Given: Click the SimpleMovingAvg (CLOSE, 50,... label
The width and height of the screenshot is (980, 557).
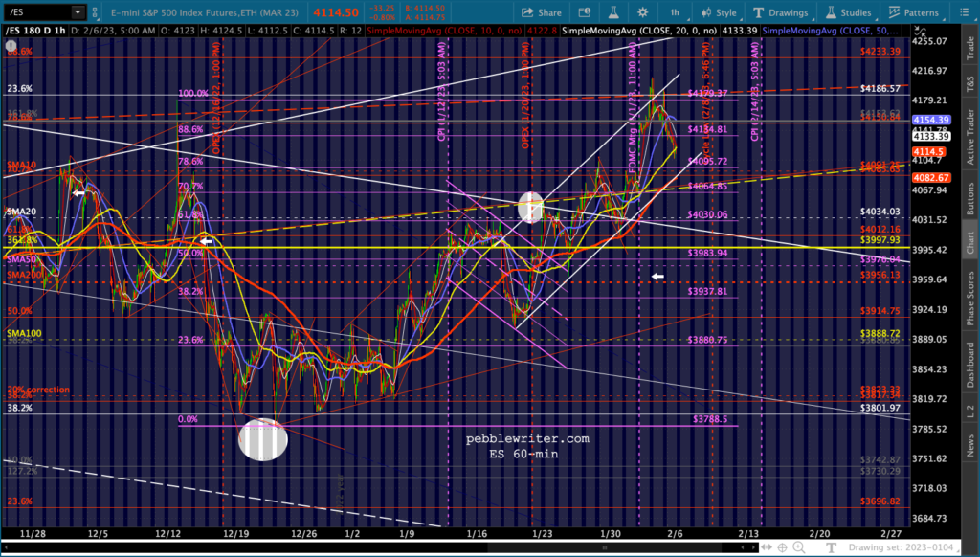Looking at the screenshot, I should tap(830, 31).
